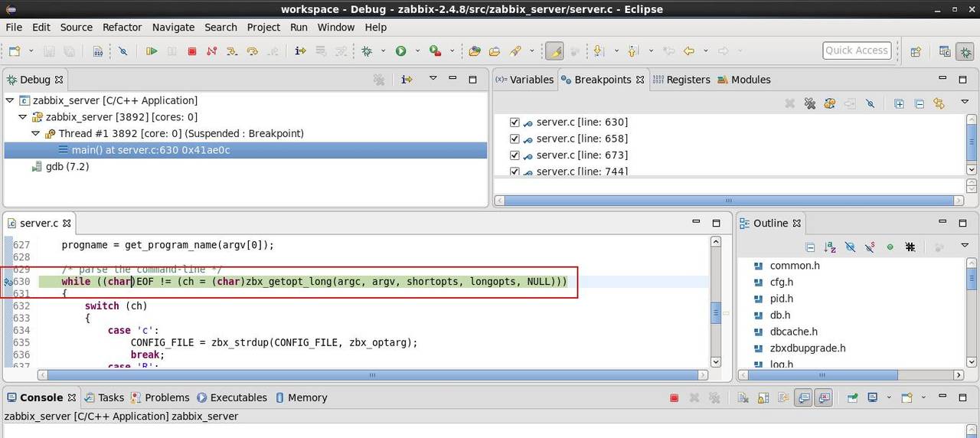Image resolution: width=980 pixels, height=438 pixels.
Task: Click Remove All Breakpoints in Breakpoints view
Action: [809, 103]
